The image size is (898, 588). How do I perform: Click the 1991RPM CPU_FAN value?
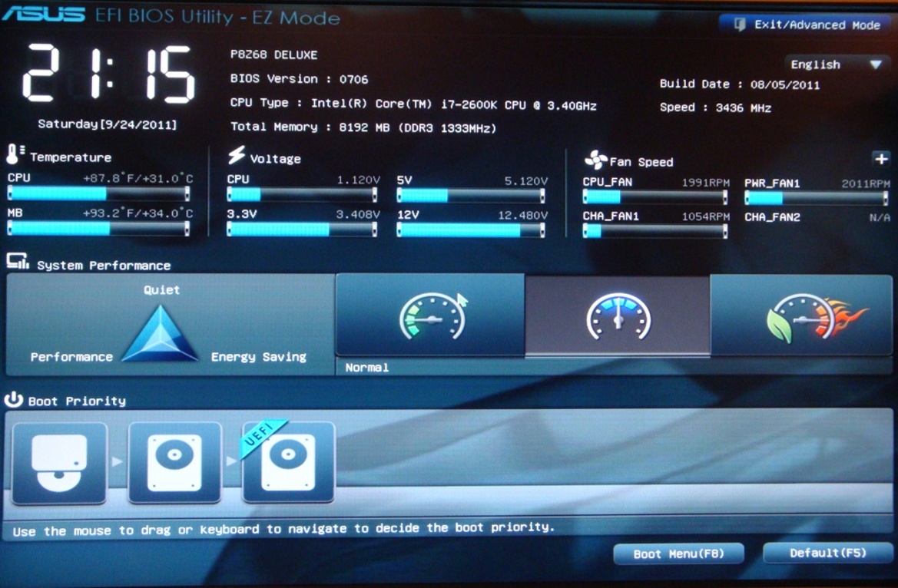point(705,183)
